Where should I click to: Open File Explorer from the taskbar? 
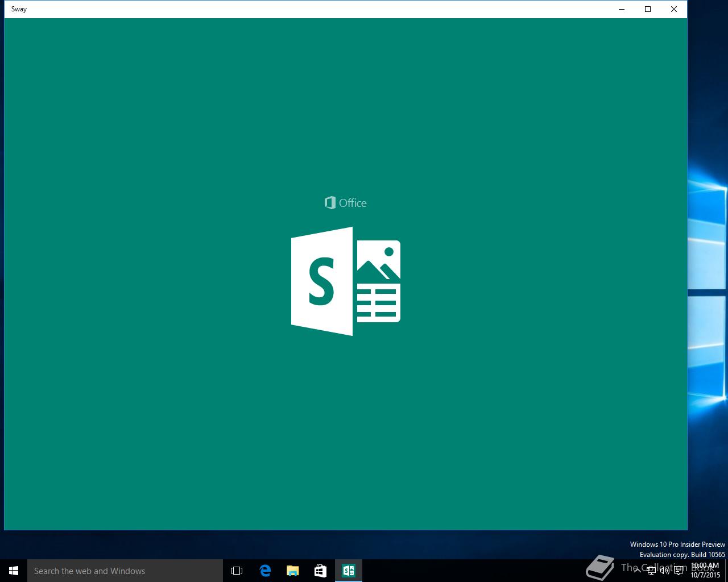(292, 571)
